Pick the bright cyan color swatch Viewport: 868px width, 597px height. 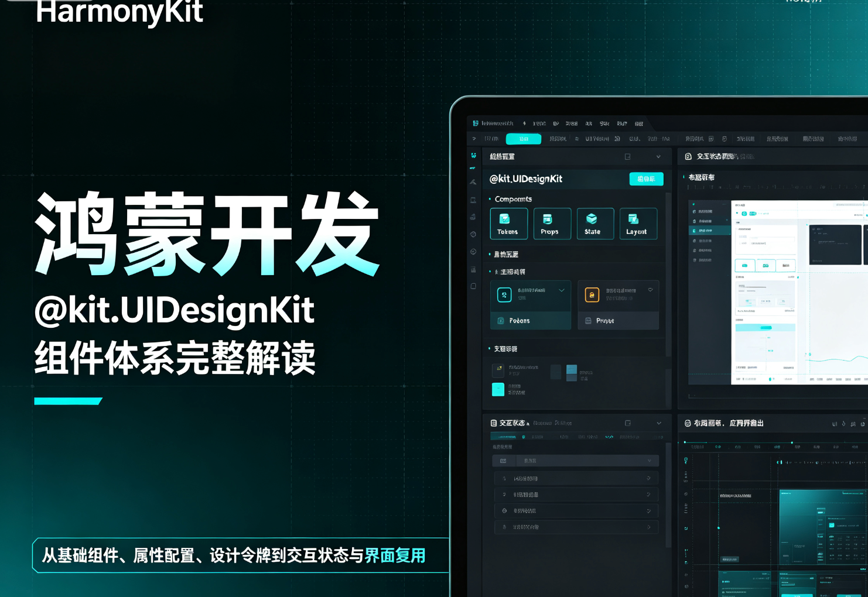click(x=498, y=389)
